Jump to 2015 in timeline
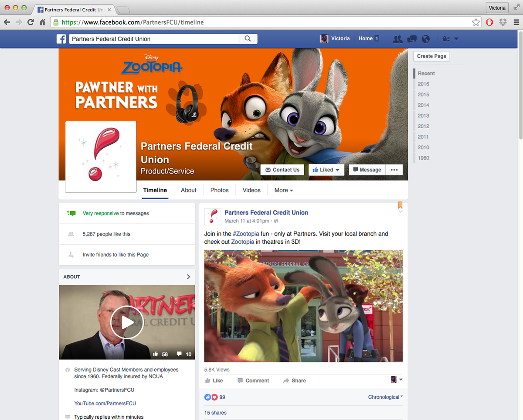The width and height of the screenshot is (523, 420). (424, 95)
